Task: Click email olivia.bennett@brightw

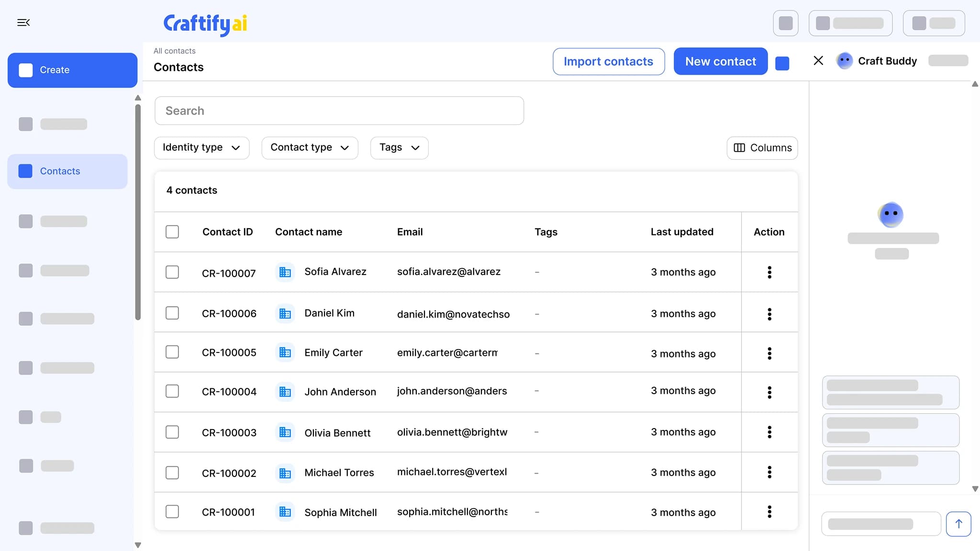Action: point(452,432)
